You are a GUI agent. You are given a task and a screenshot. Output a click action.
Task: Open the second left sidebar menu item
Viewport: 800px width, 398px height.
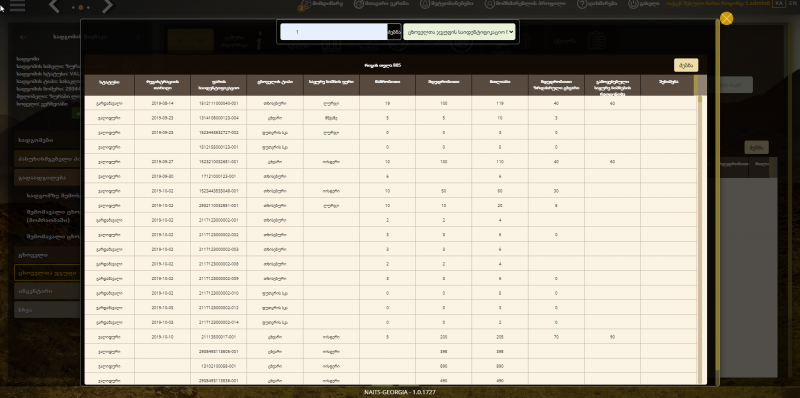click(x=47, y=159)
